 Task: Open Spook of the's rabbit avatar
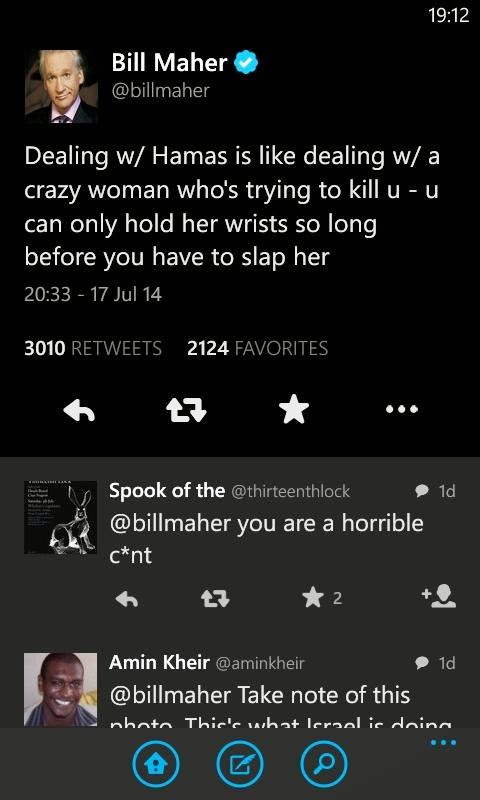[61, 517]
